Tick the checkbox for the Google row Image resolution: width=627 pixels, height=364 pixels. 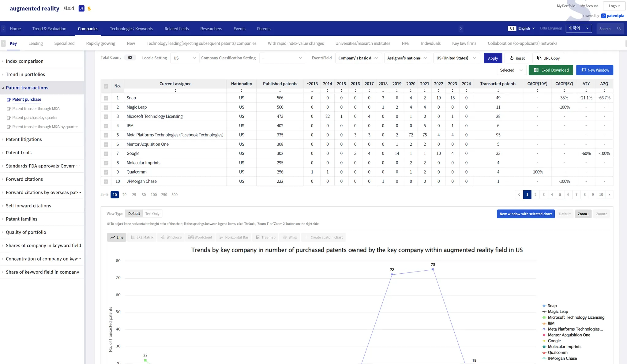(x=106, y=154)
